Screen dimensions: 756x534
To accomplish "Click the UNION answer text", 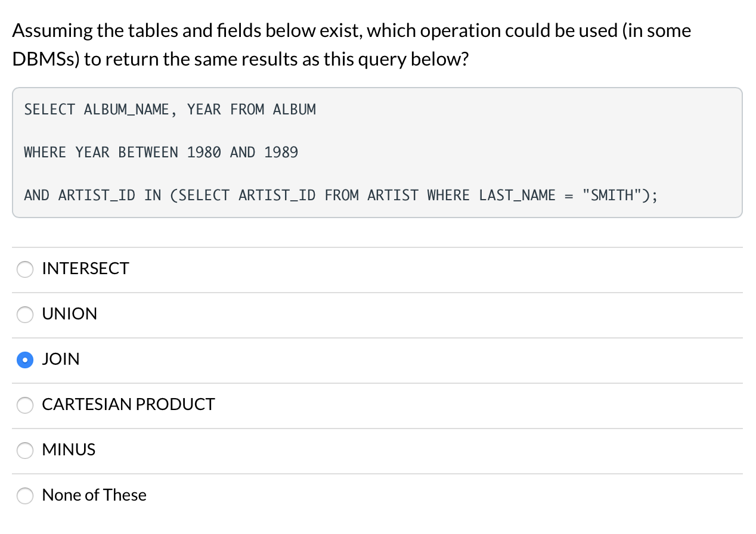I will click(x=69, y=314).
